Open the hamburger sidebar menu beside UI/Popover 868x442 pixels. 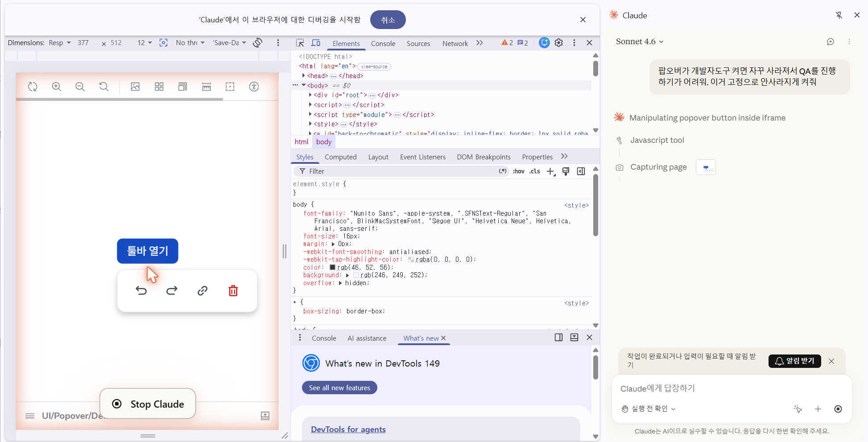(x=30, y=416)
